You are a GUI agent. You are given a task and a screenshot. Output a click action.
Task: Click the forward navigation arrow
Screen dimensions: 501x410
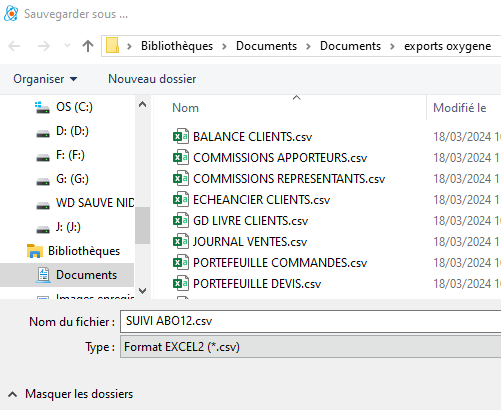44,46
